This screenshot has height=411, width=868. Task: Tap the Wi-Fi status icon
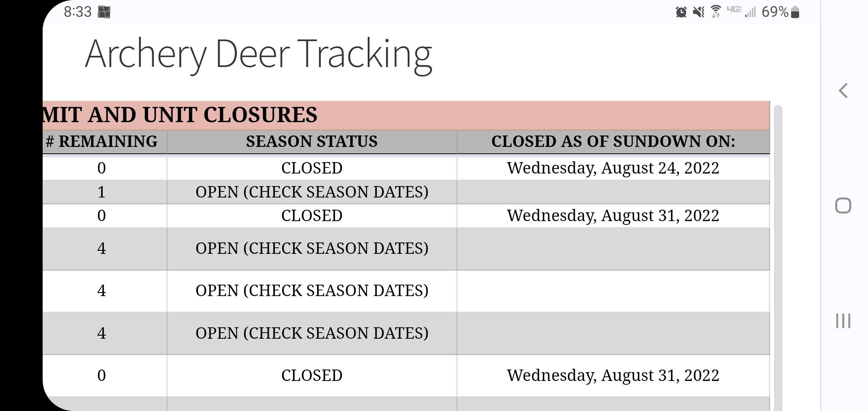(x=716, y=12)
